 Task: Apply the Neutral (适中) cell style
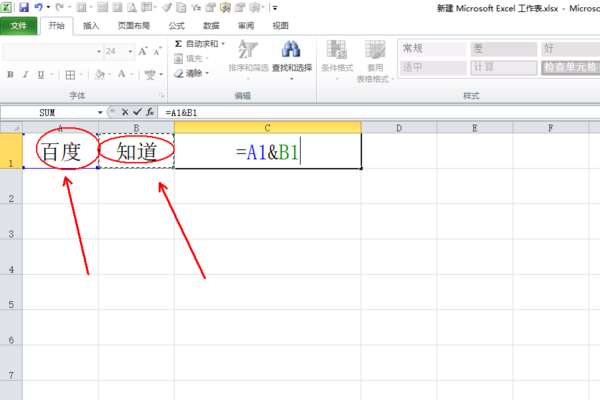pyautogui.click(x=432, y=68)
